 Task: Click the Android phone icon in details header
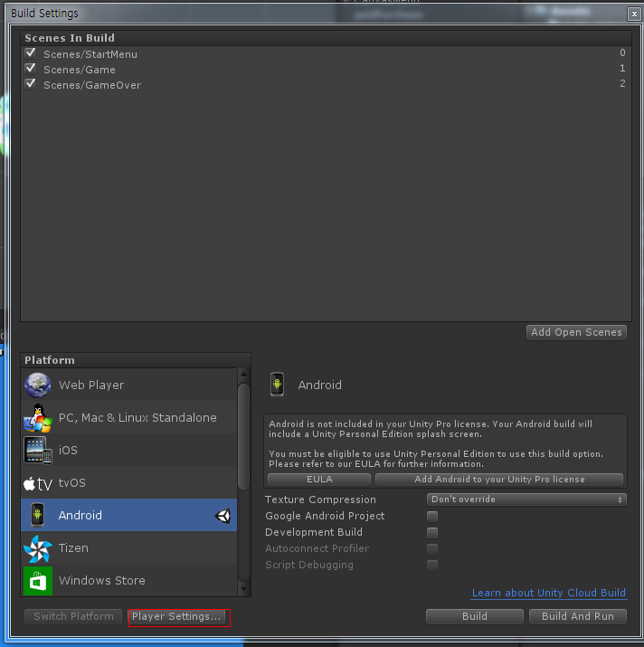pos(278,385)
